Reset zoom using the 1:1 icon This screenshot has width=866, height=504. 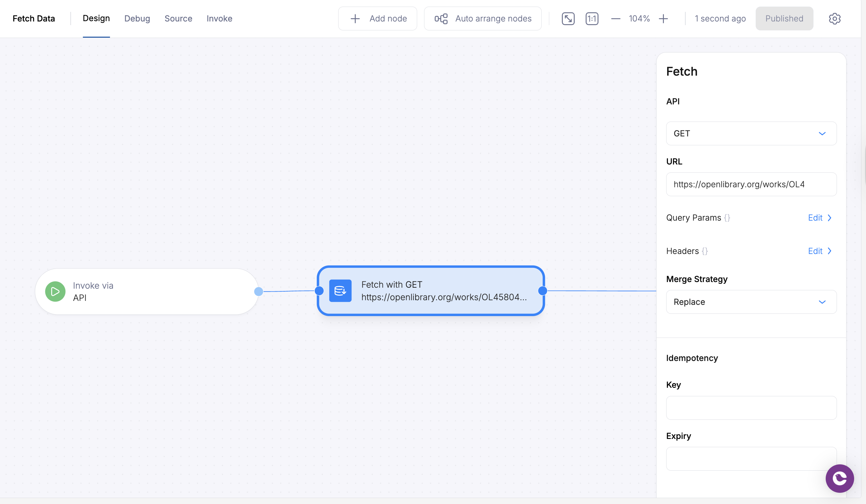click(592, 18)
